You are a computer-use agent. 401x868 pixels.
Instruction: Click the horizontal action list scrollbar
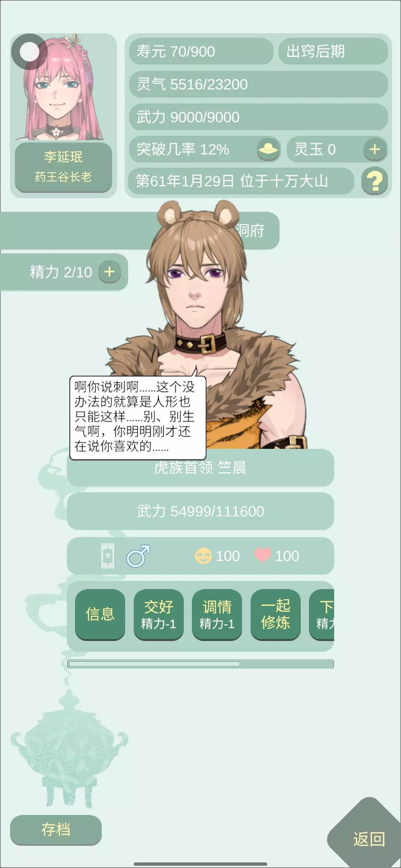tap(200, 664)
